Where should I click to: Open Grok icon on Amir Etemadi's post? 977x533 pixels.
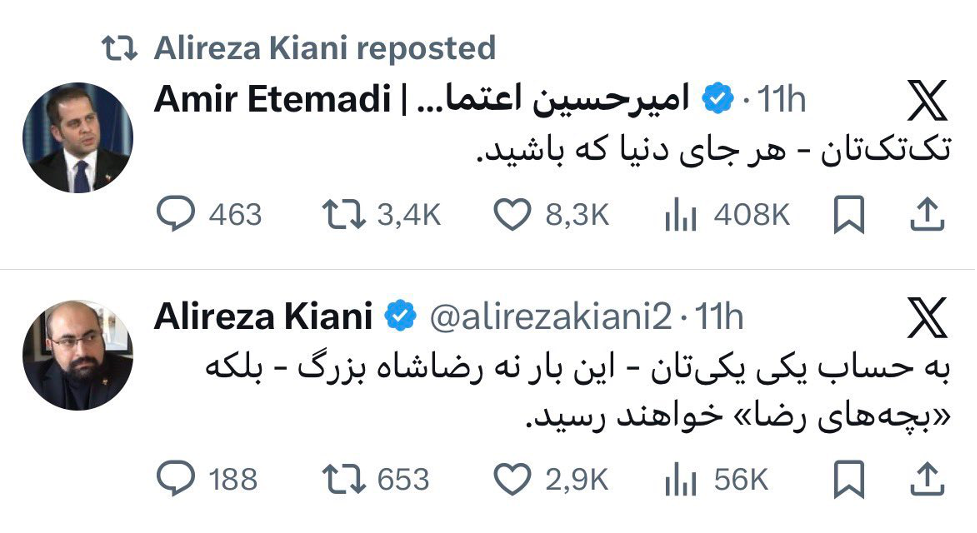926,101
